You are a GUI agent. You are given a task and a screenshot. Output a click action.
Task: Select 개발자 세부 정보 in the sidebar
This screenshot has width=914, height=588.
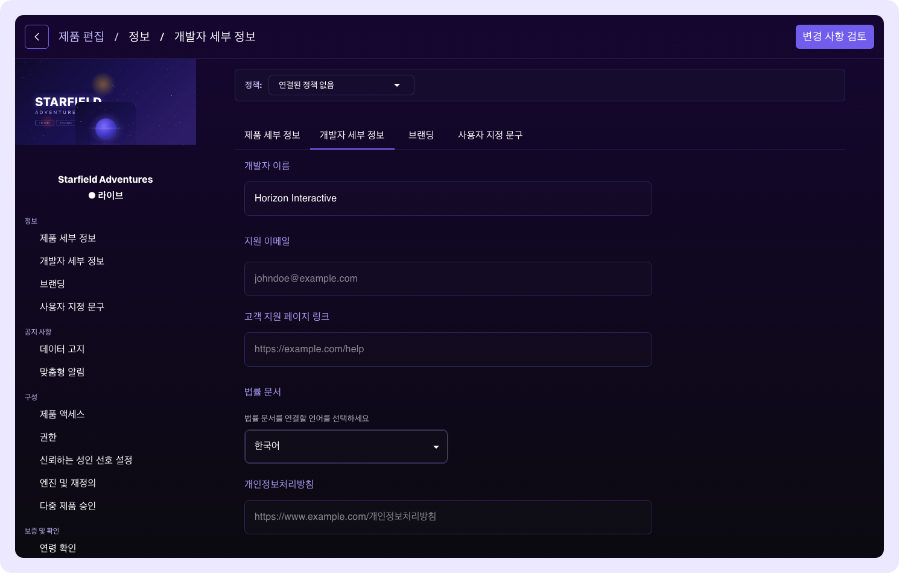click(x=72, y=261)
